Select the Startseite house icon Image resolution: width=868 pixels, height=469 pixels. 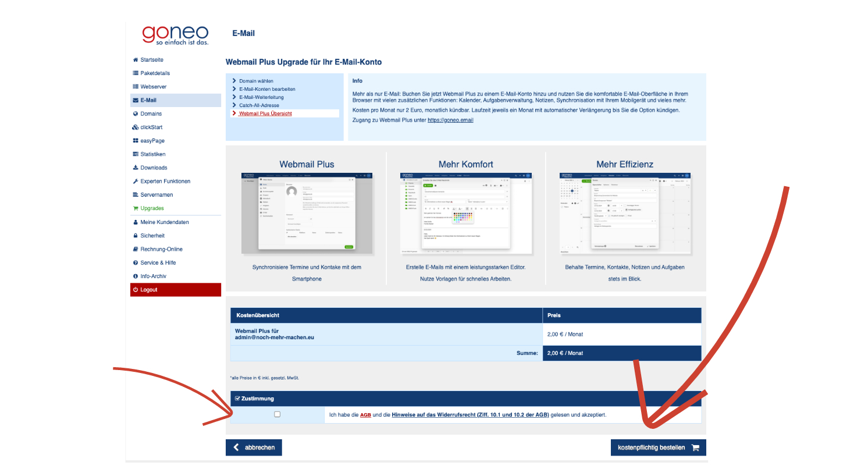point(135,59)
